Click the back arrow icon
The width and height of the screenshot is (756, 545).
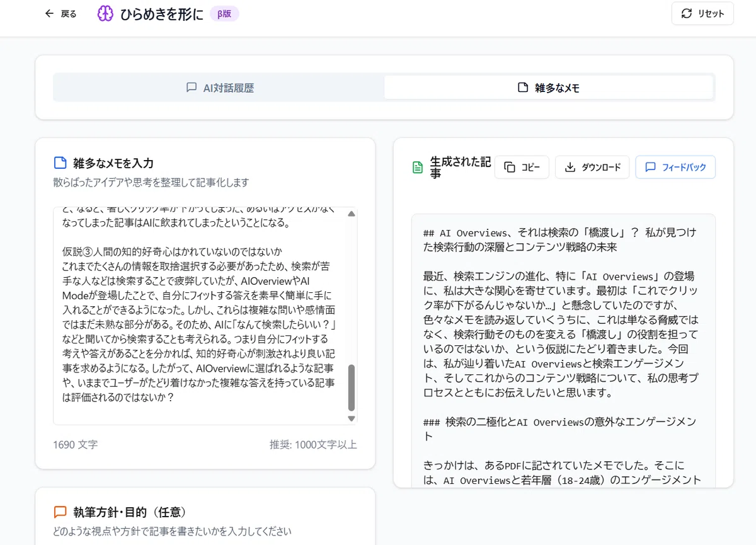point(49,13)
